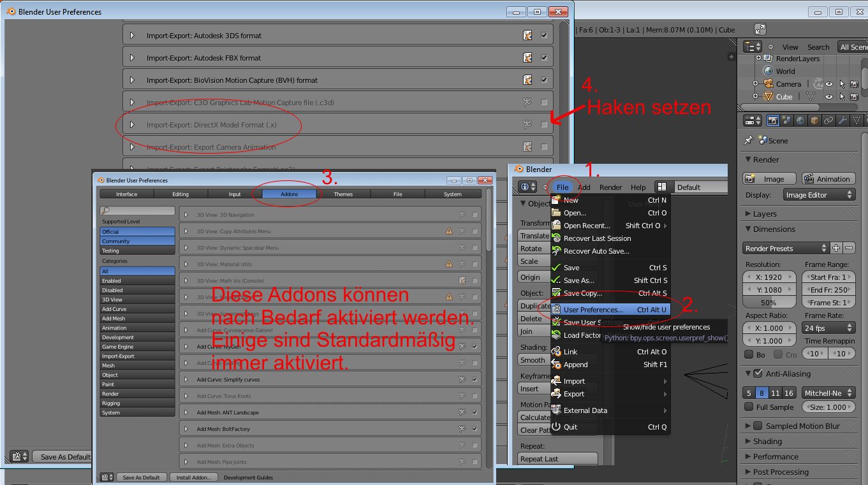
Task: Click the Install Addon button
Action: [x=194, y=477]
